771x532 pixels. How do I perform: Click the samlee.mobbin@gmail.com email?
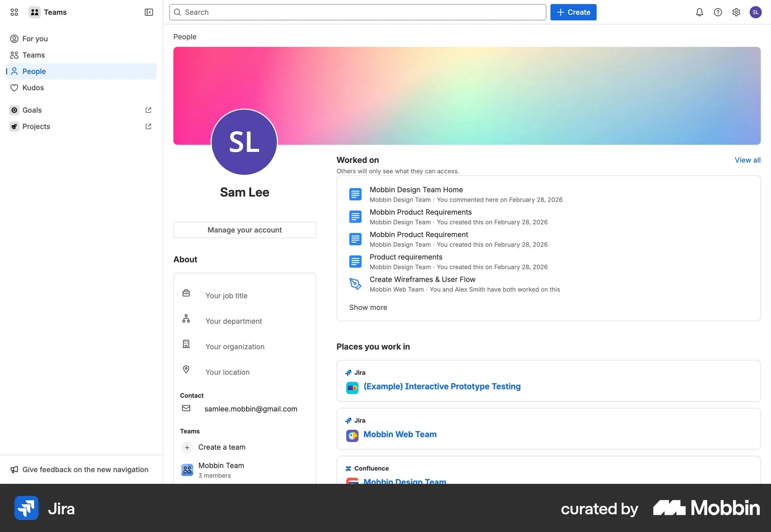(251, 409)
